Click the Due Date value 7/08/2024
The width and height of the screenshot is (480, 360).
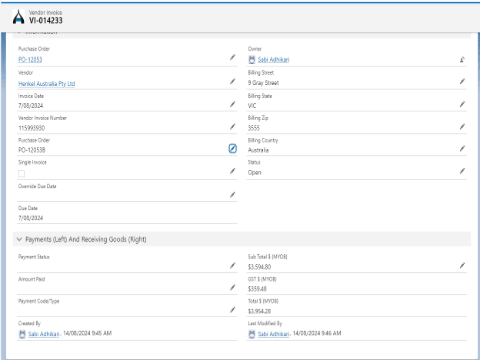tap(31, 218)
